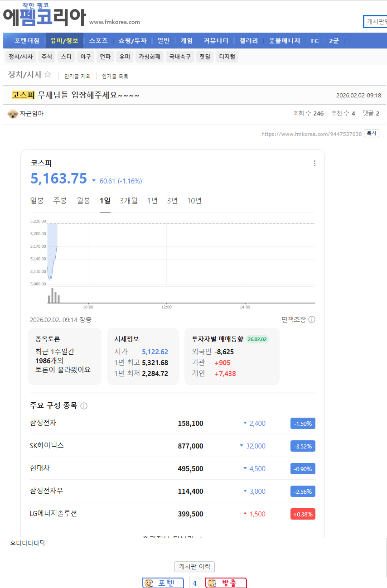The width and height of the screenshot is (387, 588).
Task: Upvote the post with 포텐 button
Action: tap(163, 583)
